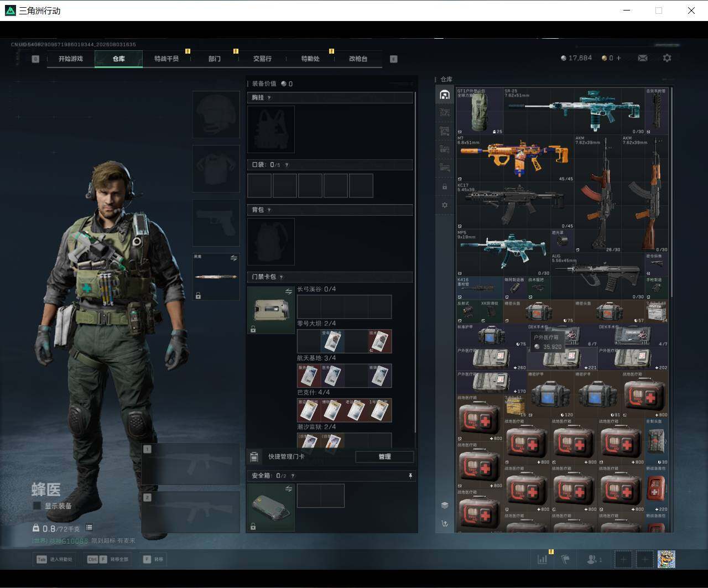Select the 户外医疗箱 with 260 durability
Image resolution: width=708 pixels, height=588 pixels.
click(492, 358)
